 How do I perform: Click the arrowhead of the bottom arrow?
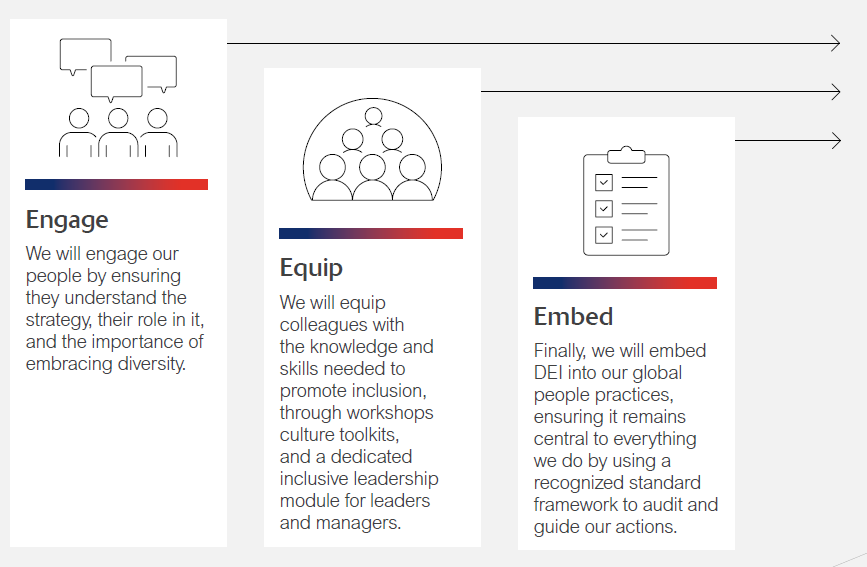pos(835,141)
